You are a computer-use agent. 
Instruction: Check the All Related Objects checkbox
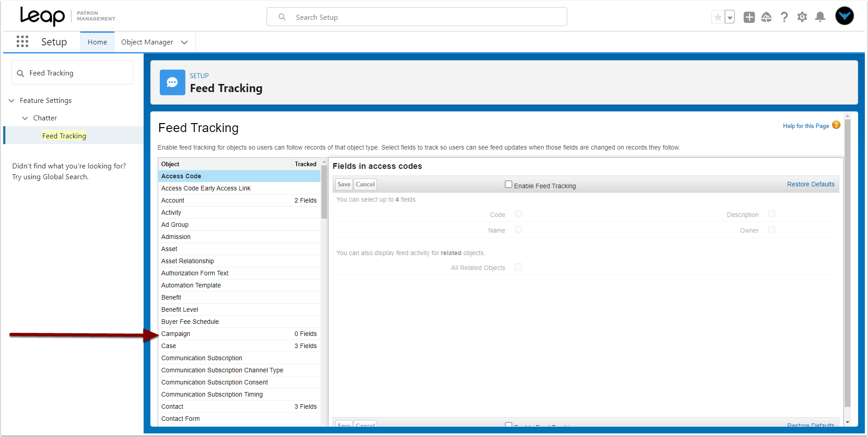pyautogui.click(x=518, y=267)
